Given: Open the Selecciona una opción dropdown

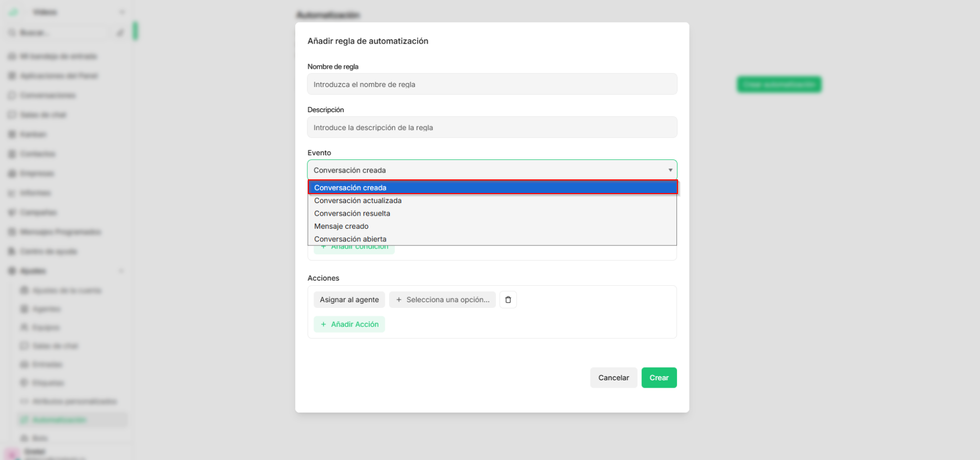Looking at the screenshot, I should (x=442, y=299).
